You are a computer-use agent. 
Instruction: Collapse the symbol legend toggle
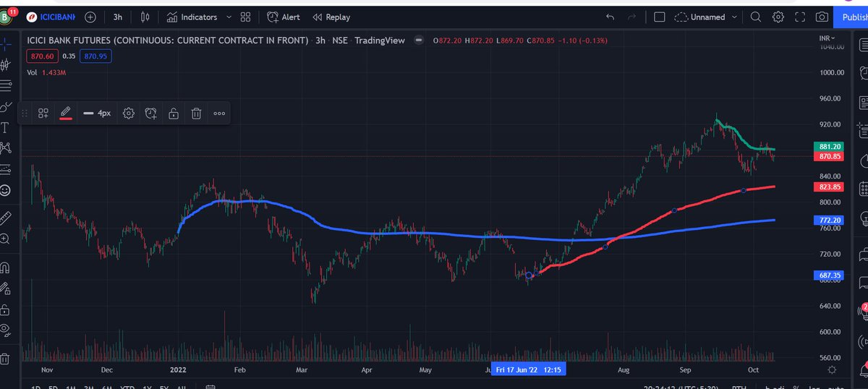(x=420, y=40)
